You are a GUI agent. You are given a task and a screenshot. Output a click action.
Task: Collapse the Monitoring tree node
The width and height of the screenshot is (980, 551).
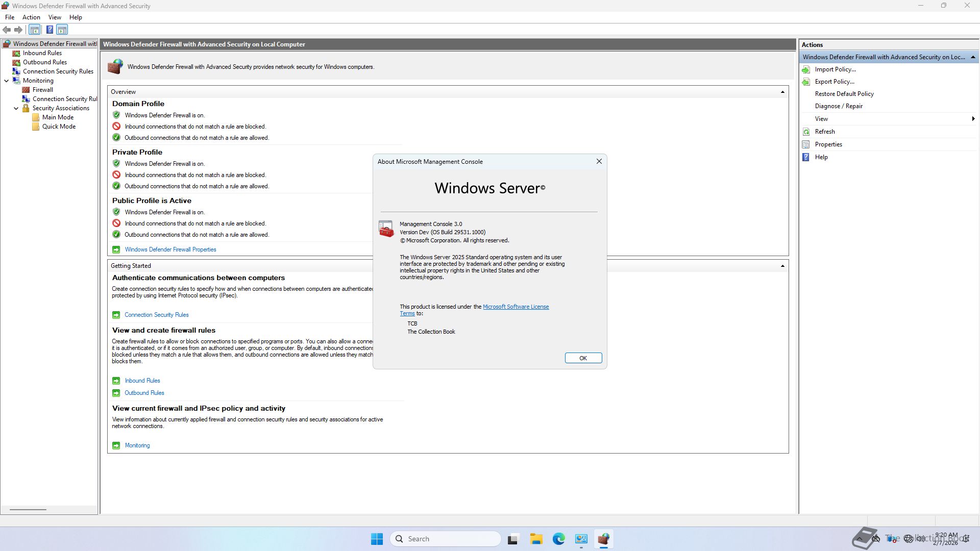point(7,81)
